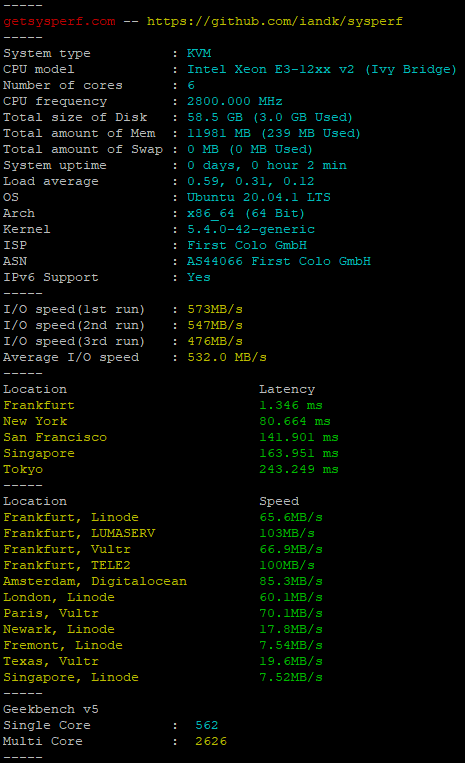This screenshot has width=465, height=763.
Task: Select 3rd run I/O speed 476MB/s
Action: (x=215, y=342)
